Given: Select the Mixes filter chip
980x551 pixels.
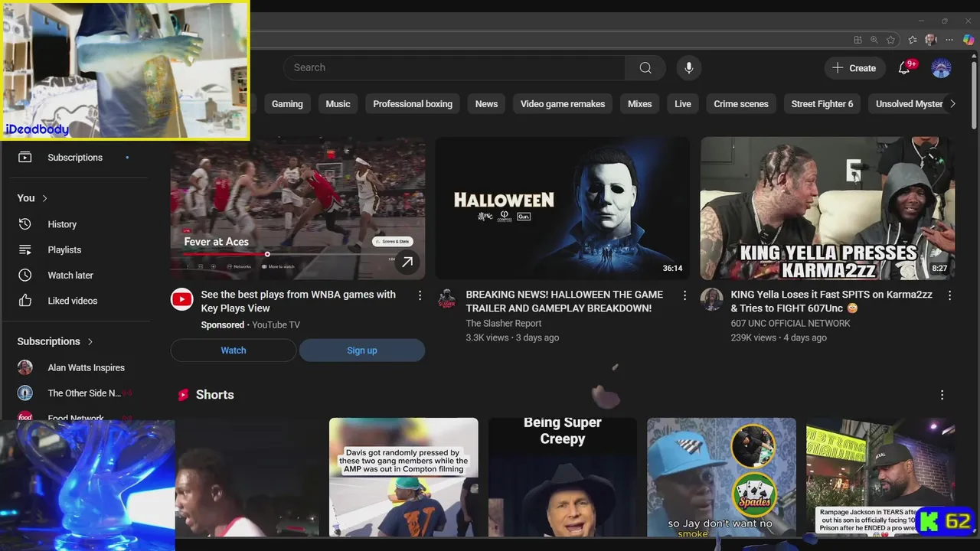Looking at the screenshot, I should (640, 104).
